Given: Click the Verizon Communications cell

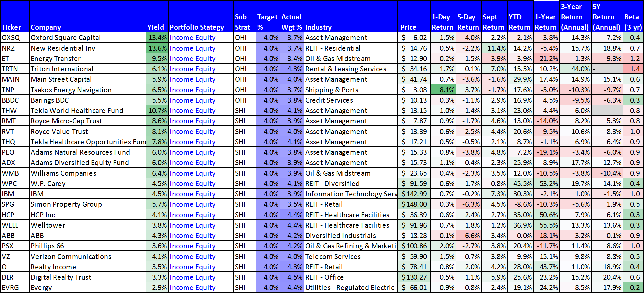Looking at the screenshot, I should point(88,257).
